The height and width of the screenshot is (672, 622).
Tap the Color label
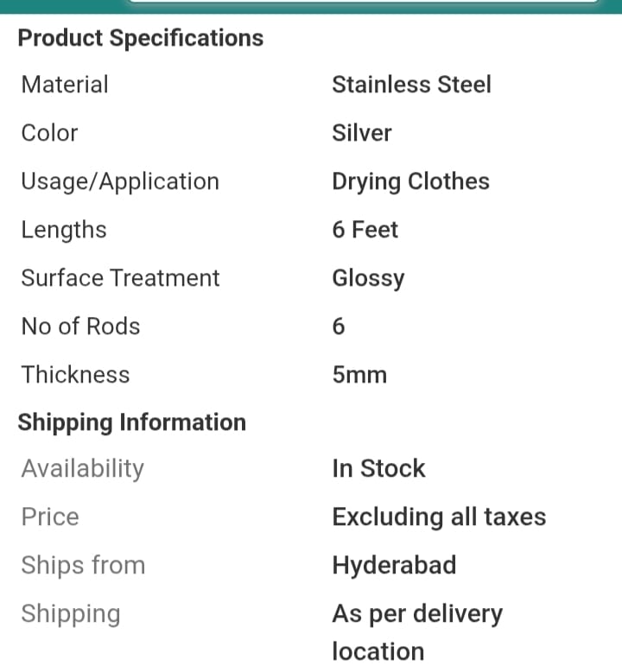49,133
